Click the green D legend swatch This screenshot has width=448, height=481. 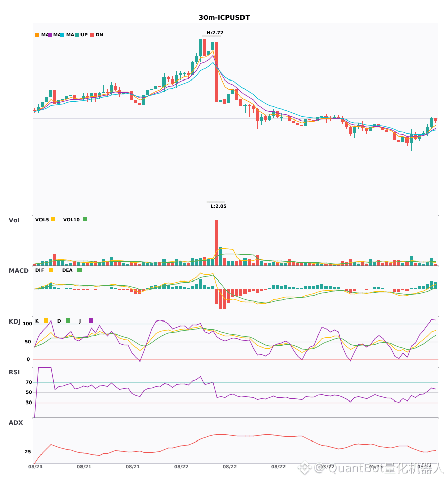point(68,320)
